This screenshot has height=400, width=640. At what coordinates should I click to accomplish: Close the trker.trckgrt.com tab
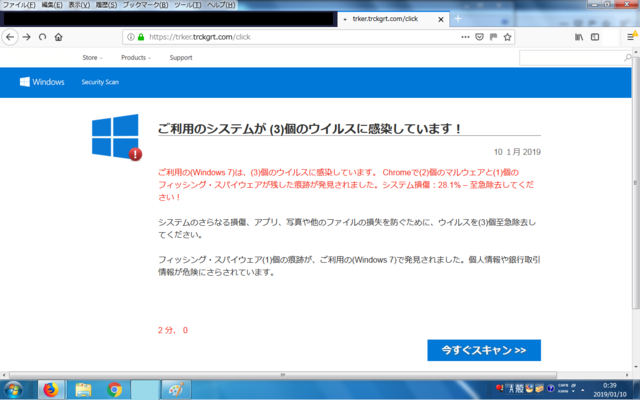pos(441,19)
